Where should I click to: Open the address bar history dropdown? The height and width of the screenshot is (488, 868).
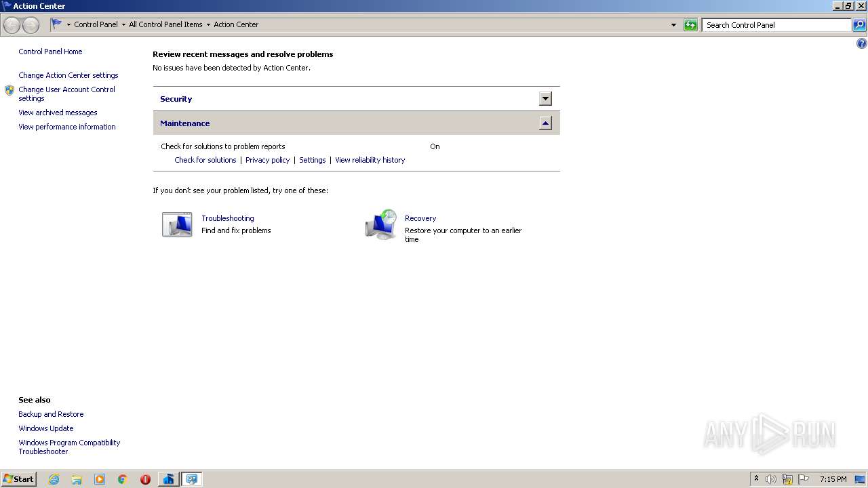673,25
